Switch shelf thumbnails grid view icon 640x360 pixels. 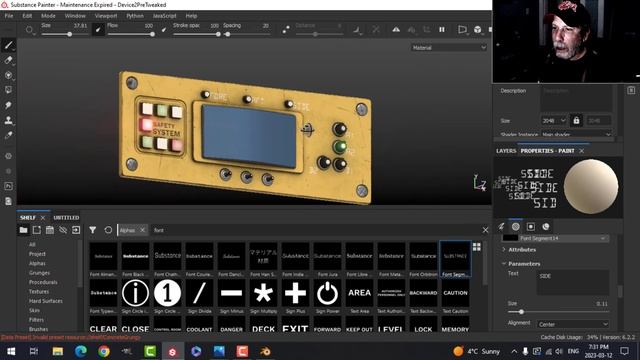pyautogui.click(x=476, y=247)
